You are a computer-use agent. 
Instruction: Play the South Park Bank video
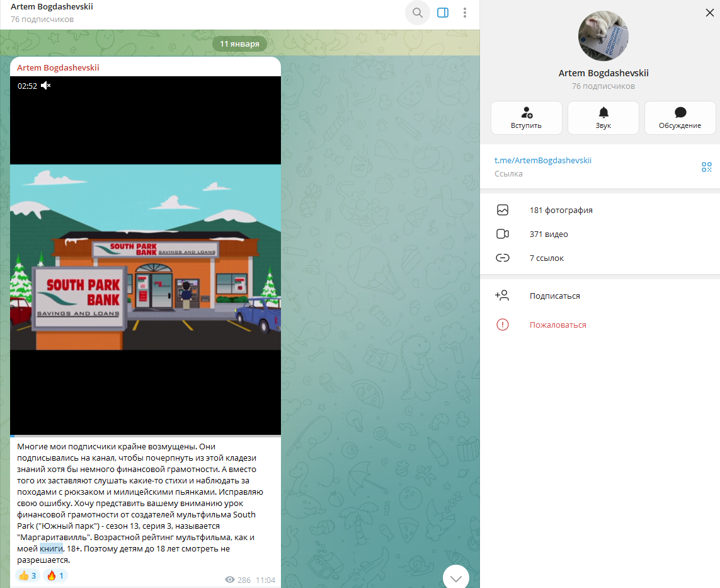[x=146, y=255]
